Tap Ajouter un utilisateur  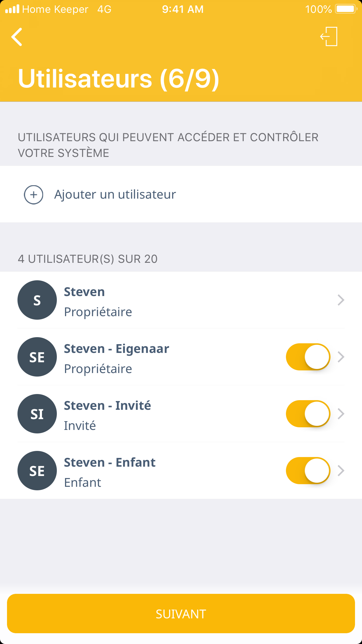[115, 195]
